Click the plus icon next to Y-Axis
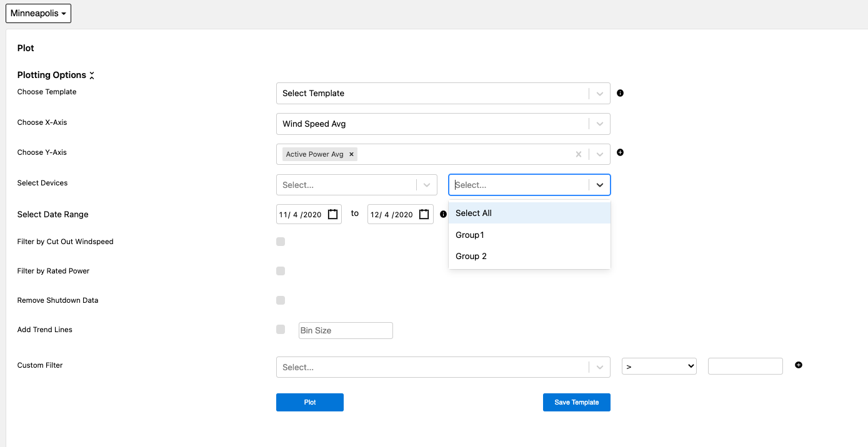Viewport: 868px width, 447px height. click(x=620, y=152)
